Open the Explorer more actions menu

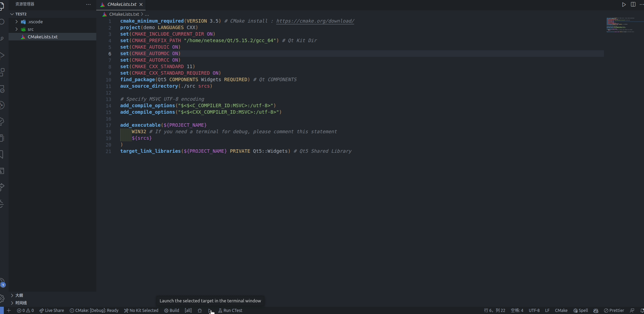pyautogui.click(x=88, y=4)
